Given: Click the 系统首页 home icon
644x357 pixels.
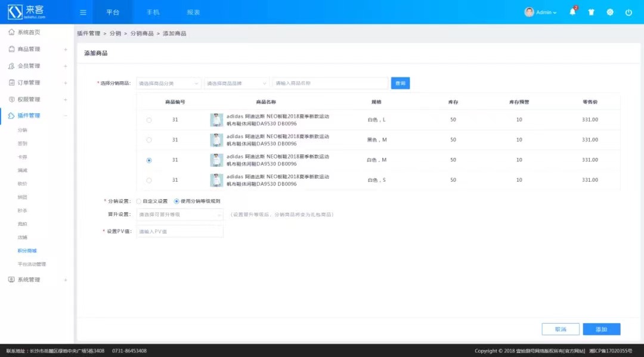Looking at the screenshot, I should pos(11,32).
